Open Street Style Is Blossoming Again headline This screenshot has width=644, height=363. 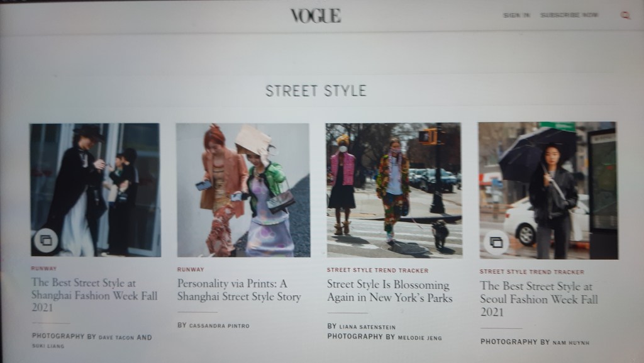click(389, 291)
